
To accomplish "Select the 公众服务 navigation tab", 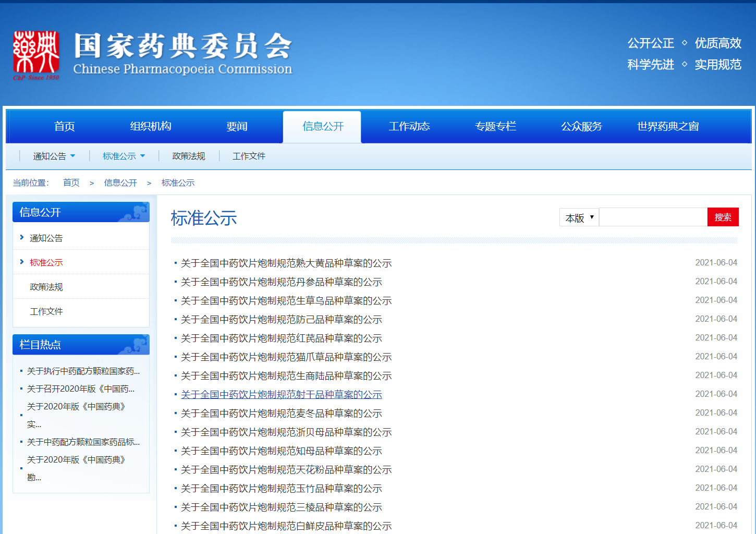I will (581, 126).
